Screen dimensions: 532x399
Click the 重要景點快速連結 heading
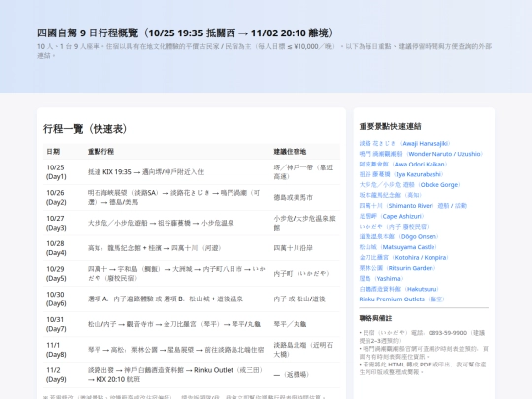tap(390, 126)
